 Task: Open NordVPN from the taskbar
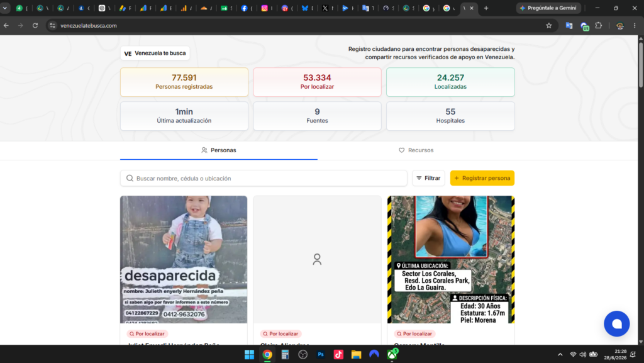pyautogui.click(x=374, y=354)
